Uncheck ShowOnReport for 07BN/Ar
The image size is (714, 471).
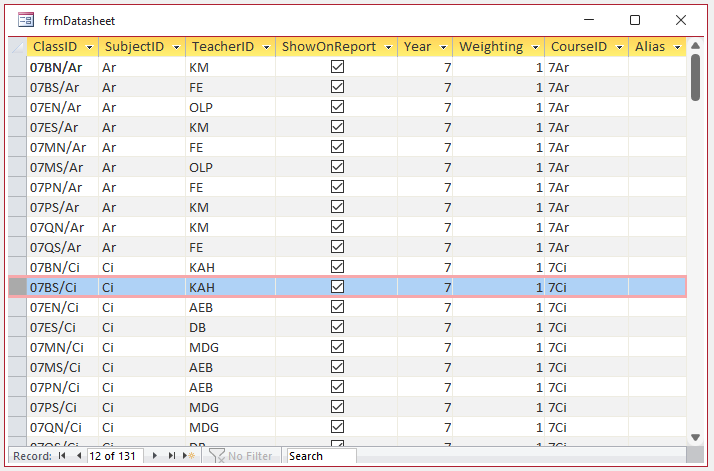point(337,67)
